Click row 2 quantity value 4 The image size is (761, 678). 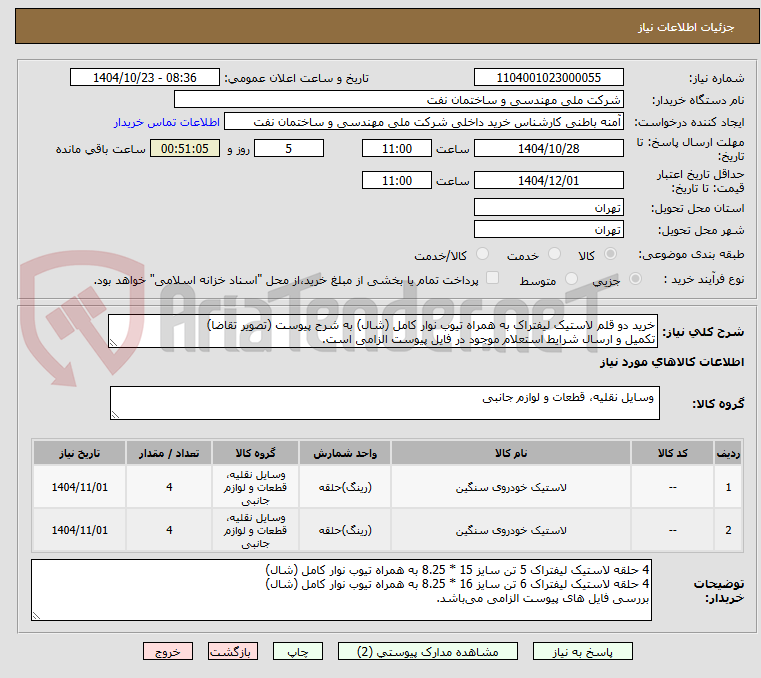(169, 530)
